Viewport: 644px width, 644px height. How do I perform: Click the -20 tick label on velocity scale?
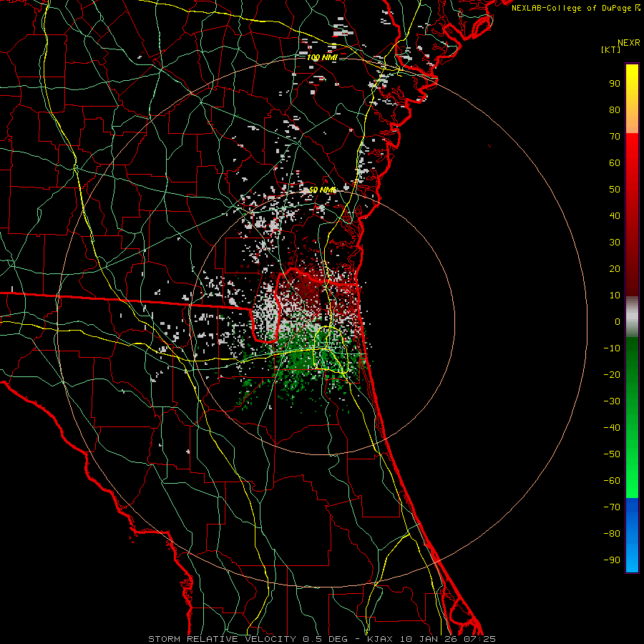click(612, 375)
